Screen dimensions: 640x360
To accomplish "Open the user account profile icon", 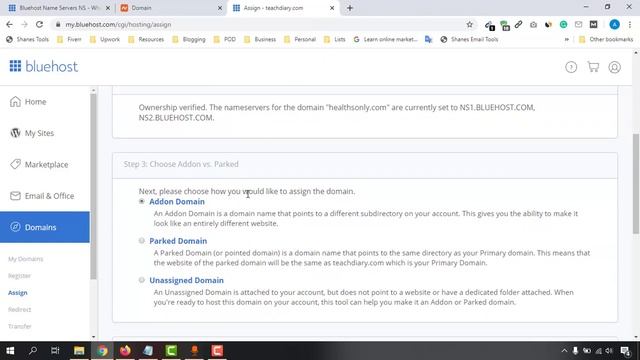I will click(615, 67).
